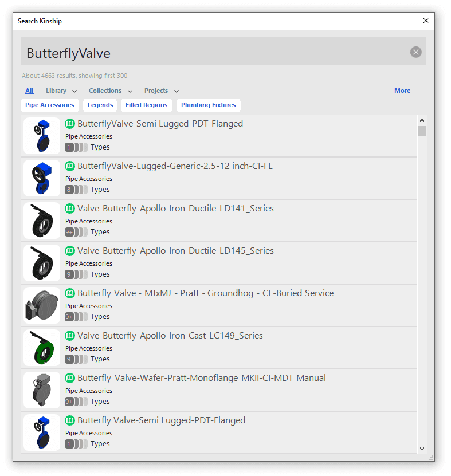Viewport: 451px width, 476px height.
Task: Click the 9 types badge under the LD145_Series valve
Action: 76,274
